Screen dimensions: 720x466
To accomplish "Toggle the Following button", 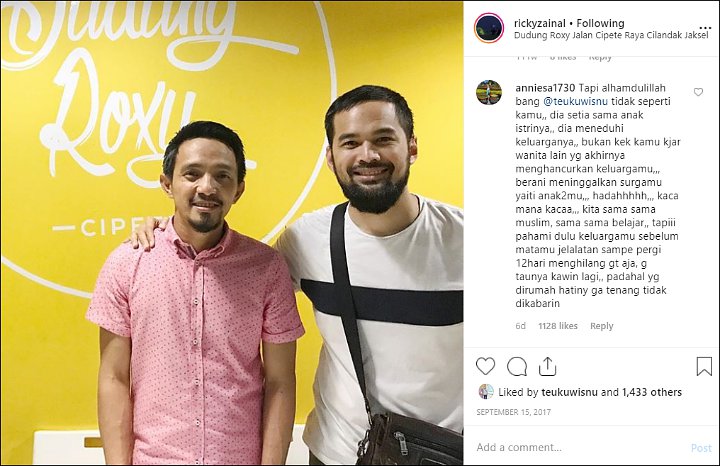I will (600, 23).
